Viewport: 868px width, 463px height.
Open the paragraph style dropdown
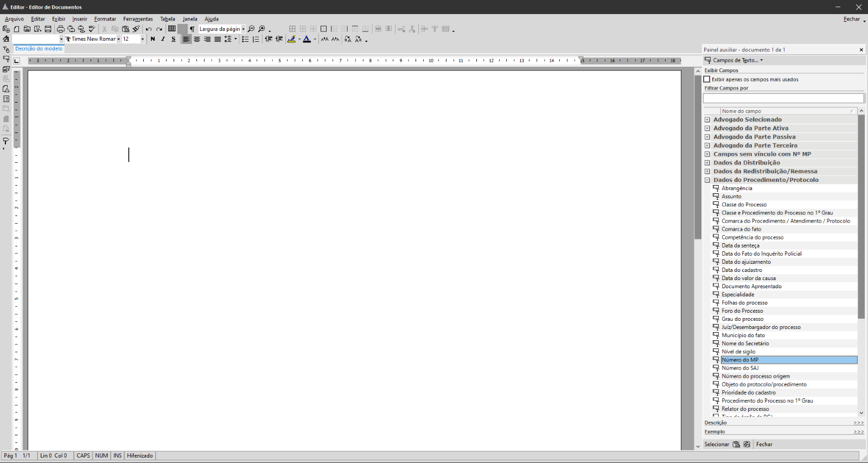pyautogui.click(x=61, y=39)
